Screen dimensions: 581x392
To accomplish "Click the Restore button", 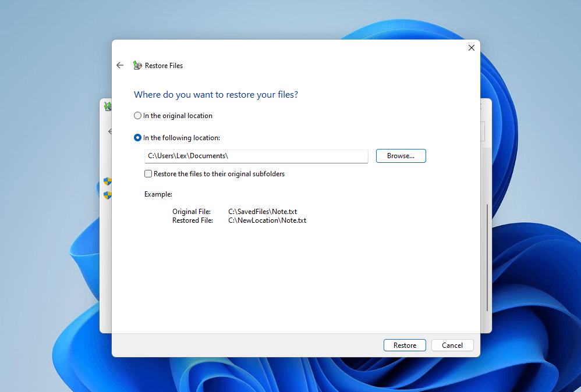I will click(x=405, y=345).
